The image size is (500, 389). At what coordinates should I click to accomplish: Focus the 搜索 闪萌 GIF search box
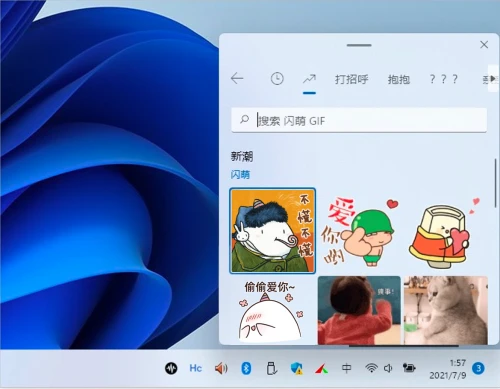pyautogui.click(x=359, y=120)
